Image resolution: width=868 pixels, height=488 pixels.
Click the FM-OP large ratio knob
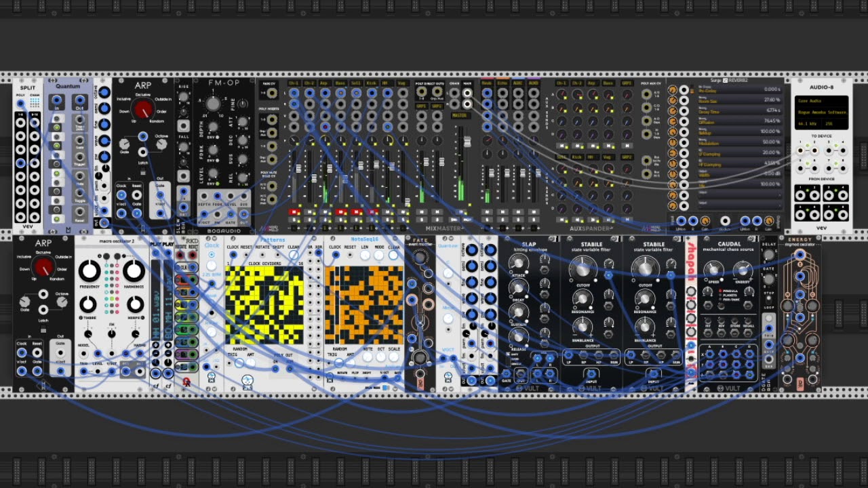point(213,104)
